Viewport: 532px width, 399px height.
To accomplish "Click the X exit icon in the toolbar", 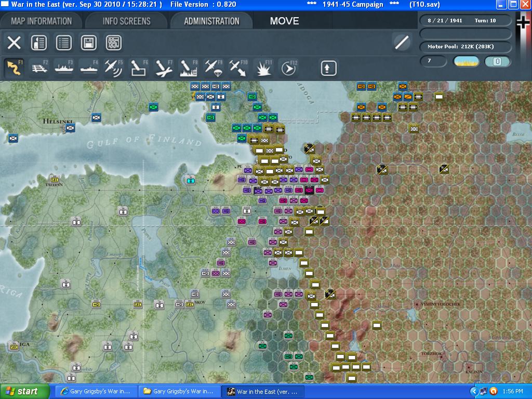I will coord(14,43).
